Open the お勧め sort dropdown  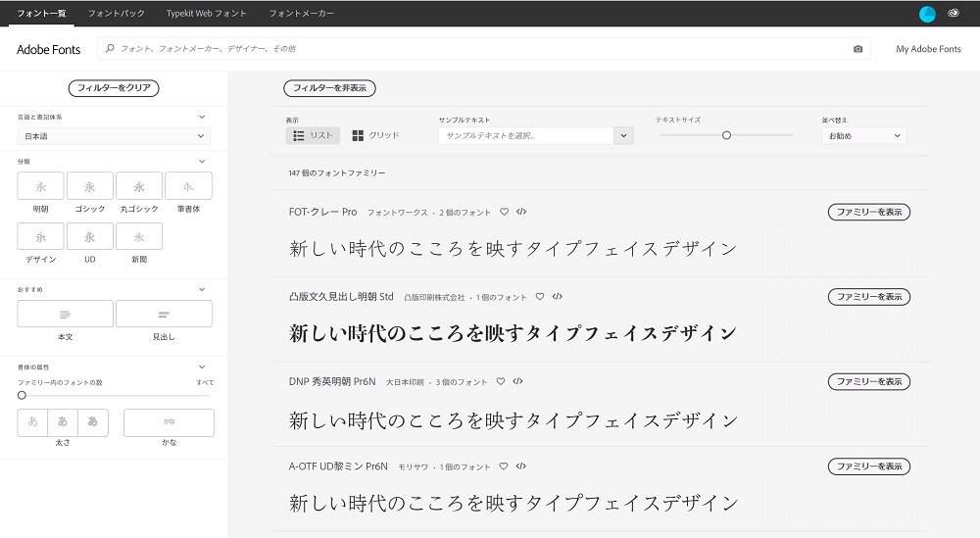(x=864, y=135)
